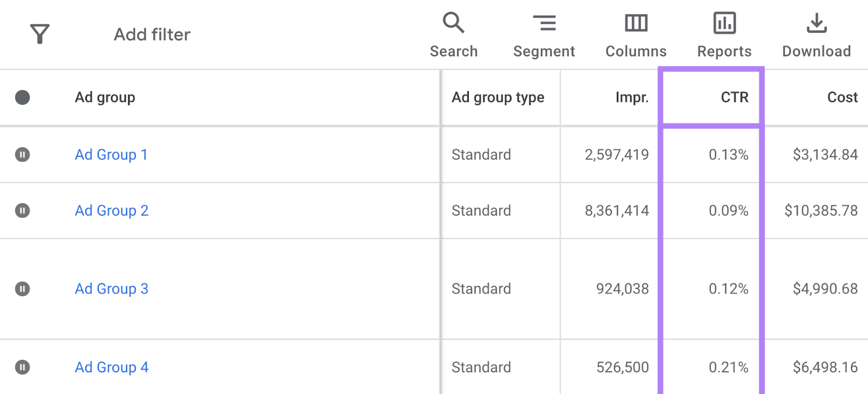Viewport: 868px width, 394px height.
Task: Toggle status icon beside Ad Group 3
Action: pyautogui.click(x=22, y=289)
